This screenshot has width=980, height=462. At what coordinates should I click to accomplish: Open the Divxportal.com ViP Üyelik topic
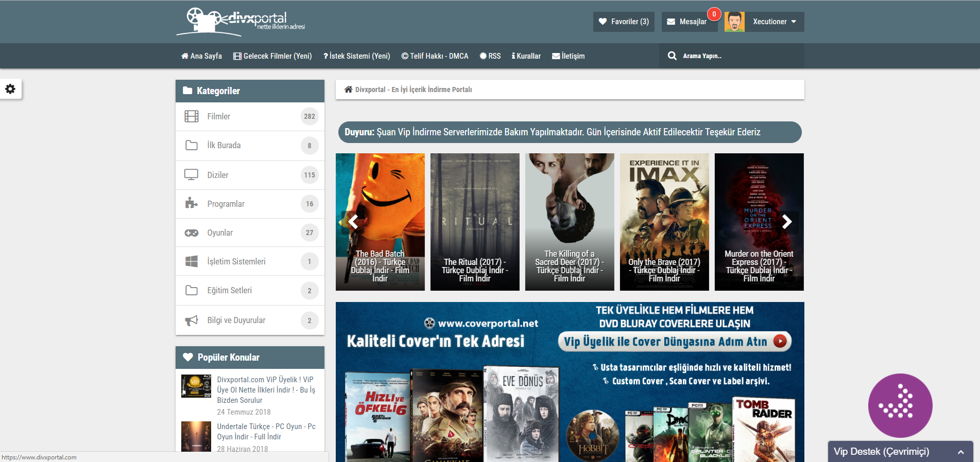(x=266, y=390)
